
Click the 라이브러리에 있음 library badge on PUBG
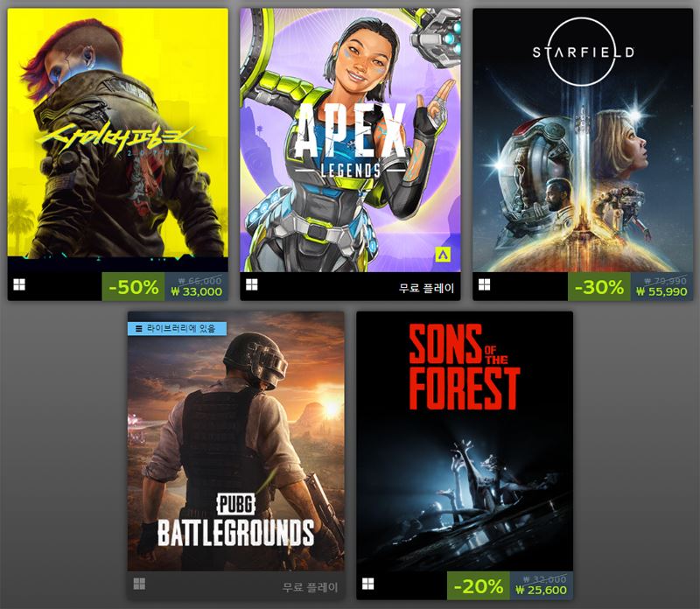[x=178, y=329]
